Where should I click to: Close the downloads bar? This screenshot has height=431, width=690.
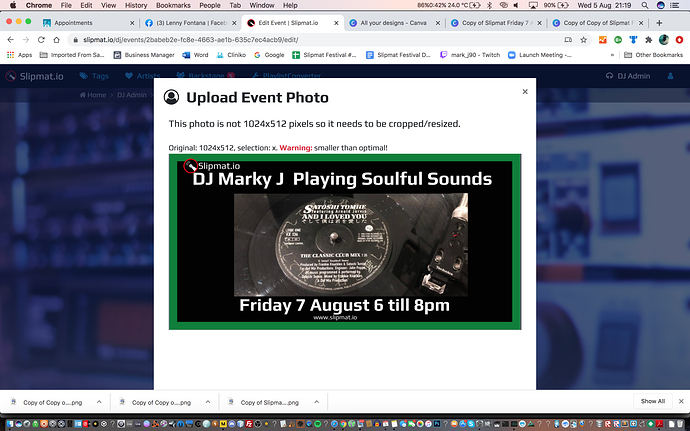[681, 401]
